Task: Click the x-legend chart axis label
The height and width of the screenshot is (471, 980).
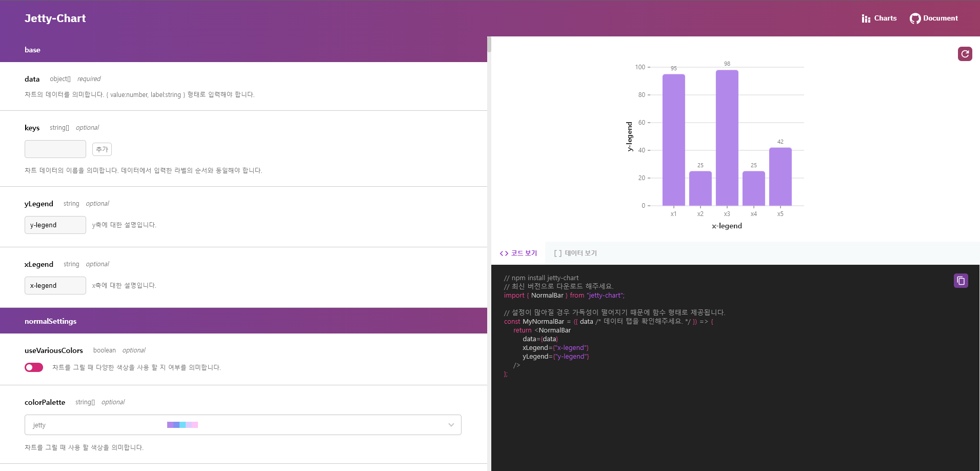Action: (727, 226)
